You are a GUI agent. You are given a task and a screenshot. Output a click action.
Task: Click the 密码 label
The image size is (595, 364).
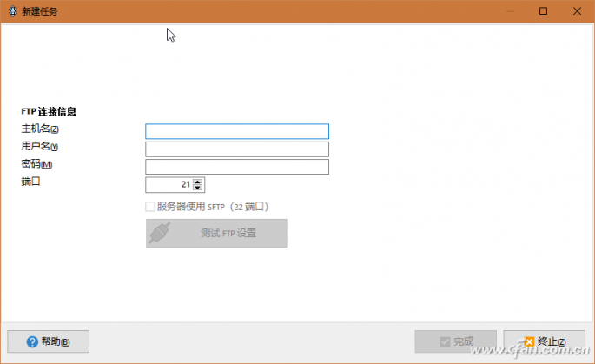pos(36,164)
